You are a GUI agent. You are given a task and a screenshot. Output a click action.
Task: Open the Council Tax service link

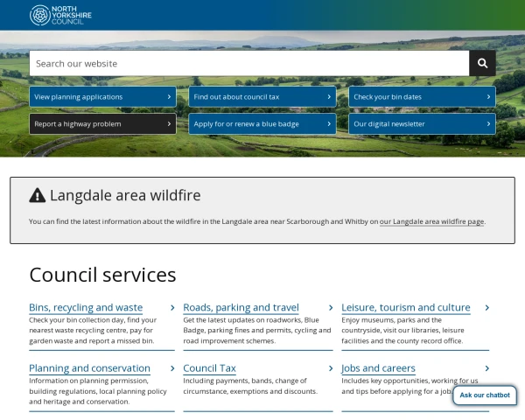[x=210, y=368]
